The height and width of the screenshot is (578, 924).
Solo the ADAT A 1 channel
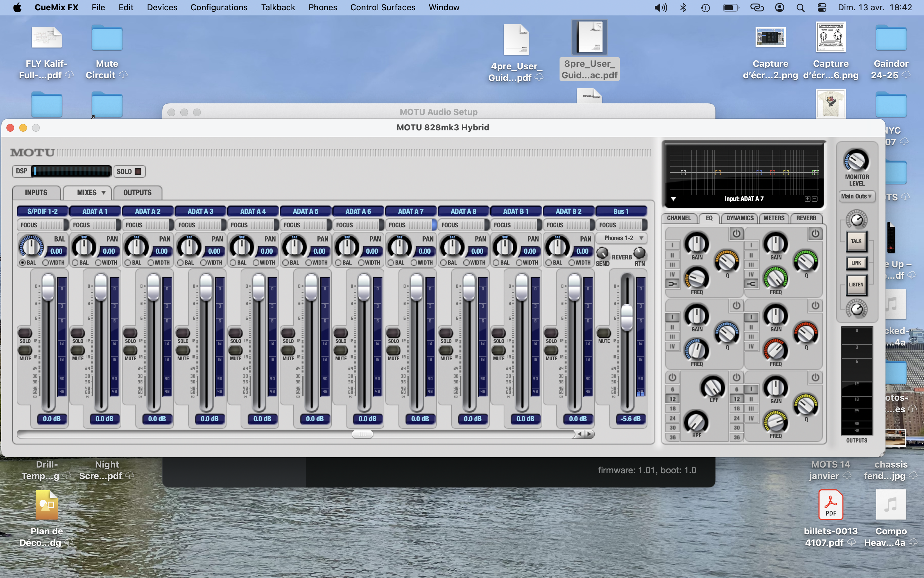(78, 333)
